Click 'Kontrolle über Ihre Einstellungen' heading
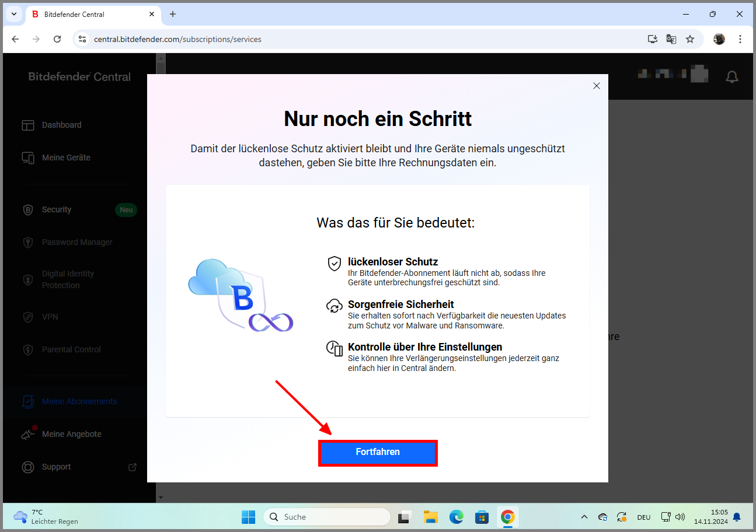756x532 pixels. [x=425, y=346]
